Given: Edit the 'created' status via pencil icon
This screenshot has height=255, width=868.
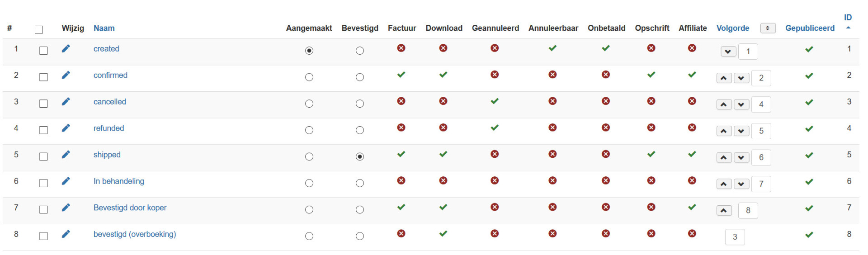Looking at the screenshot, I should coord(66,49).
